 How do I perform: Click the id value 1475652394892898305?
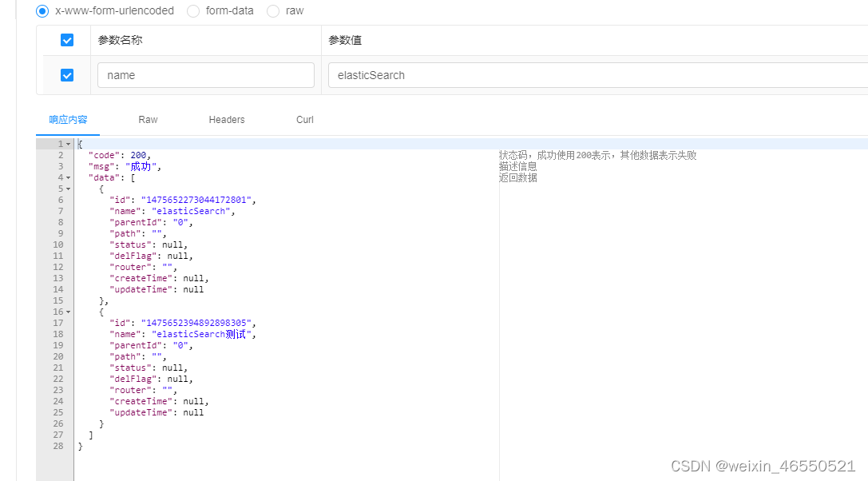click(x=196, y=323)
